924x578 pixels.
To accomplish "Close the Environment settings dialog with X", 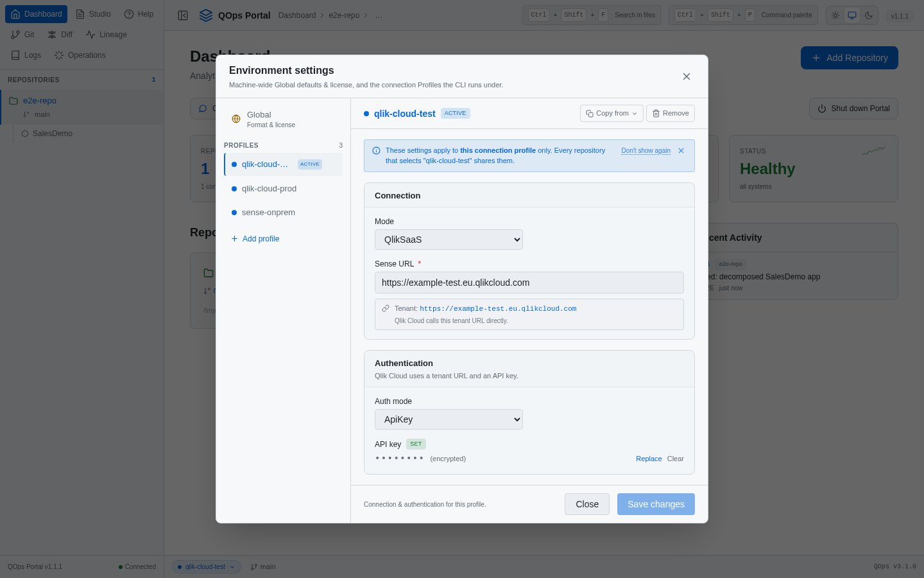I will pyautogui.click(x=687, y=76).
